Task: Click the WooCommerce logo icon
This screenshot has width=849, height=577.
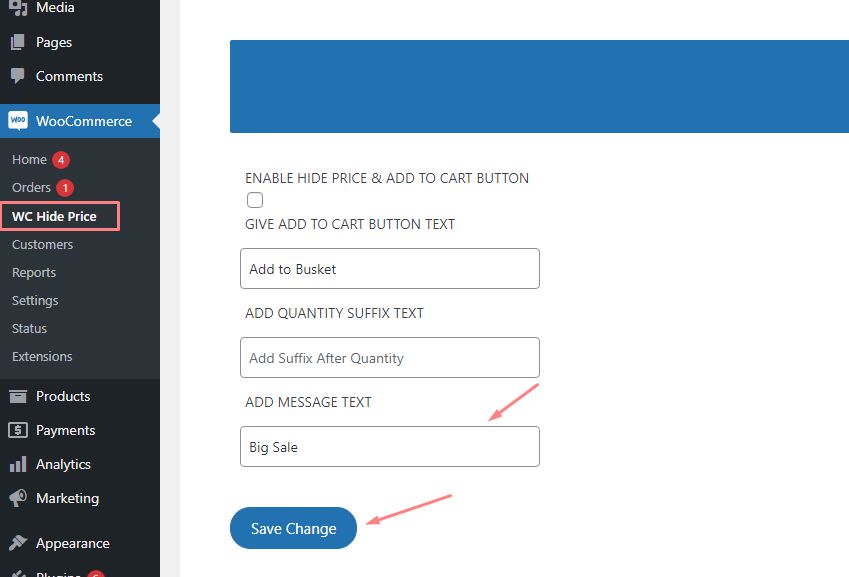Action: pos(18,121)
